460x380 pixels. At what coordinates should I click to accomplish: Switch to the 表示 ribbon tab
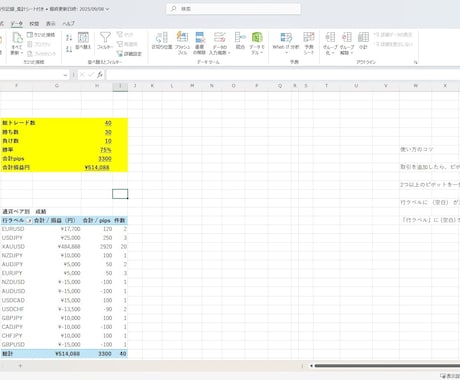(x=51, y=24)
